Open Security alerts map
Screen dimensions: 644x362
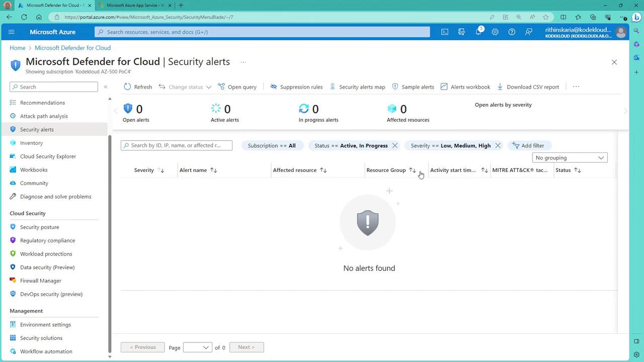(x=357, y=86)
